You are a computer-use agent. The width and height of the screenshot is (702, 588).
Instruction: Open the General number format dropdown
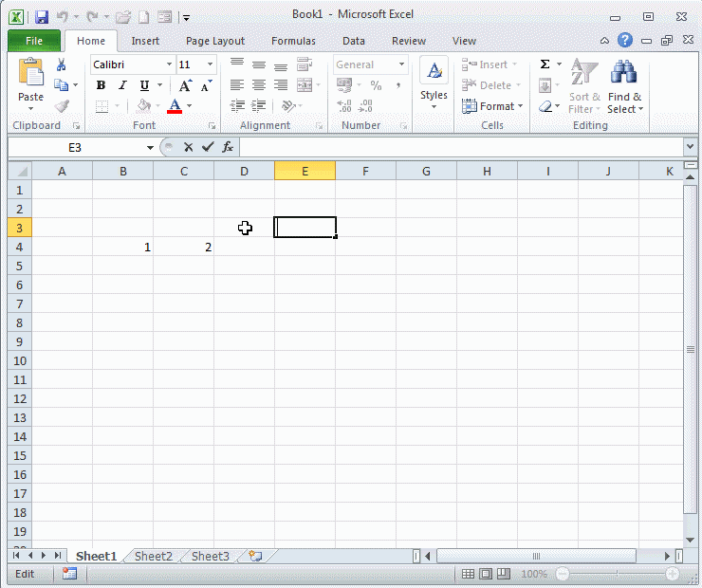pyautogui.click(x=401, y=64)
